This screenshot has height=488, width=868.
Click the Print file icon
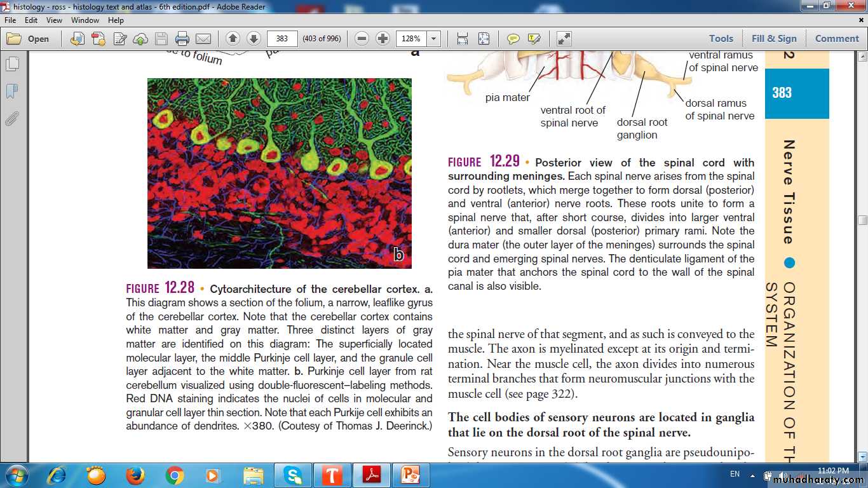(182, 39)
